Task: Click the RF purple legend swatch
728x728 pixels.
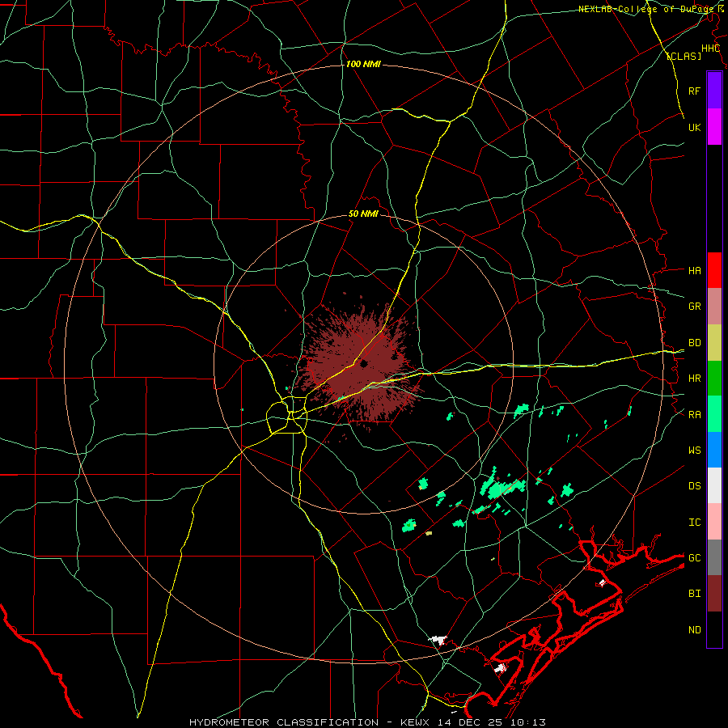Action: 714,91
